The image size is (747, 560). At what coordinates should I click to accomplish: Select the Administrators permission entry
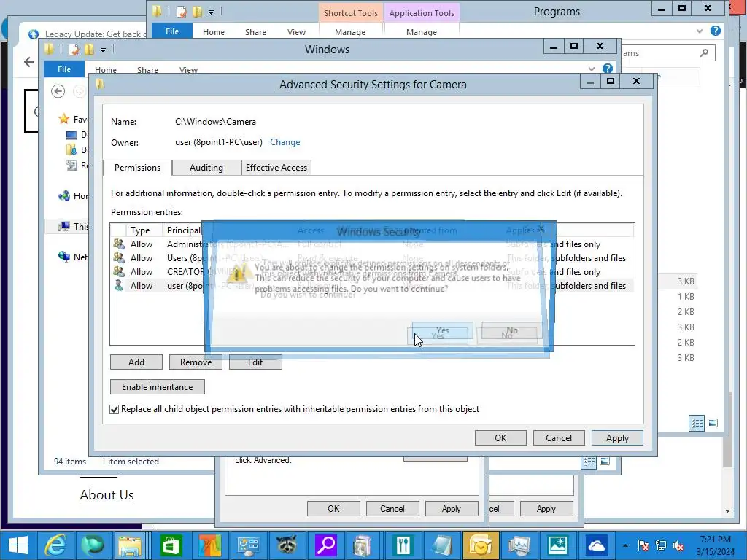[372, 244]
